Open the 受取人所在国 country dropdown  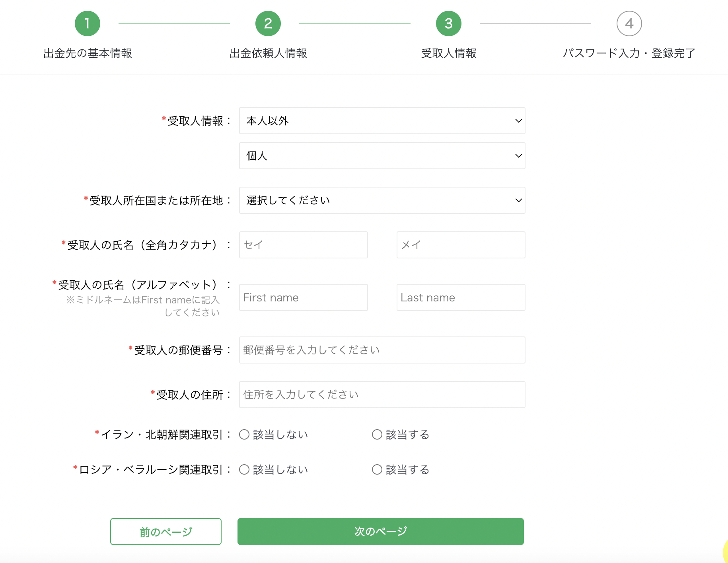382,200
